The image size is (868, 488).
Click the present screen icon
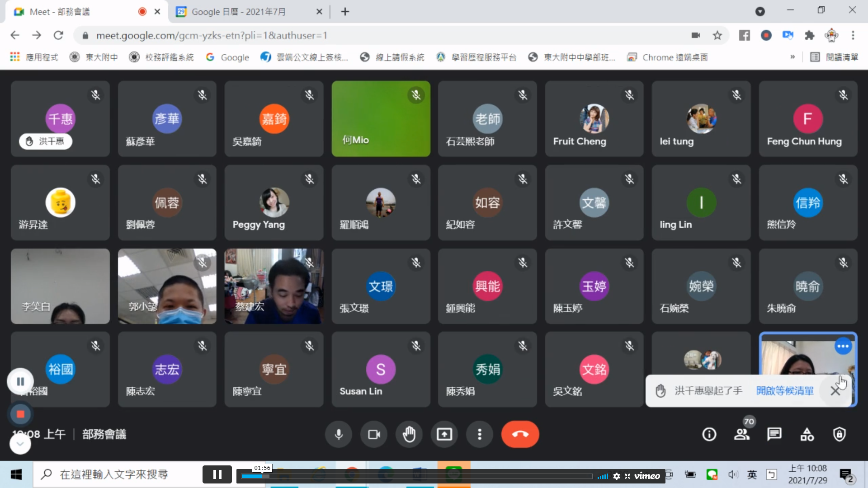444,434
